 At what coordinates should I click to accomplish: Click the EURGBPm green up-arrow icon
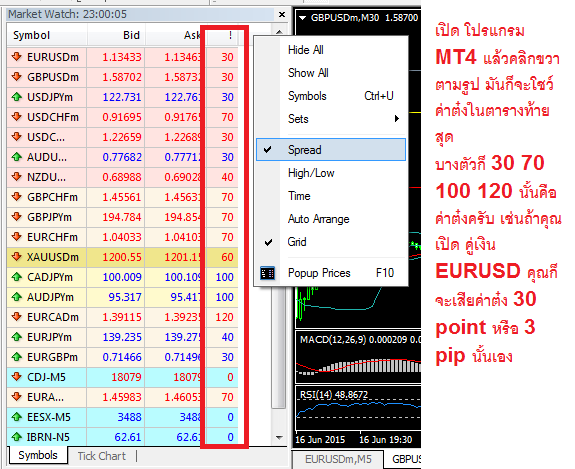(x=17, y=356)
